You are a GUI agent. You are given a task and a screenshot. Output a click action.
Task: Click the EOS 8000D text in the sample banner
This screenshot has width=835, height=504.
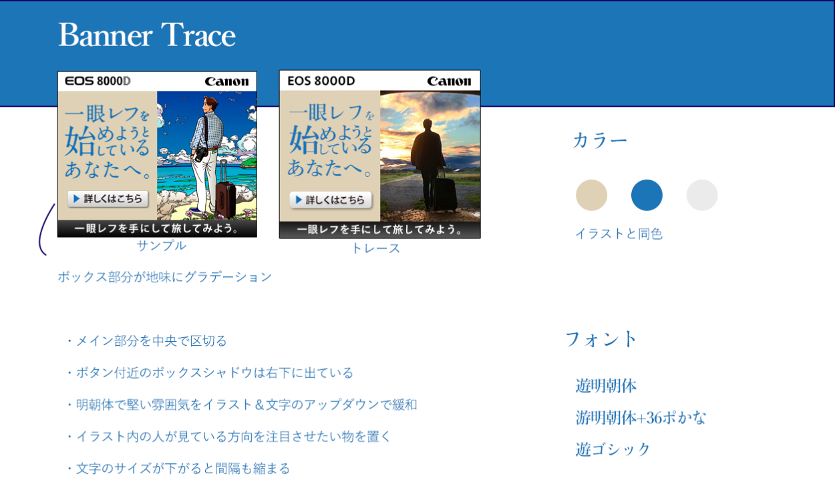[98, 81]
